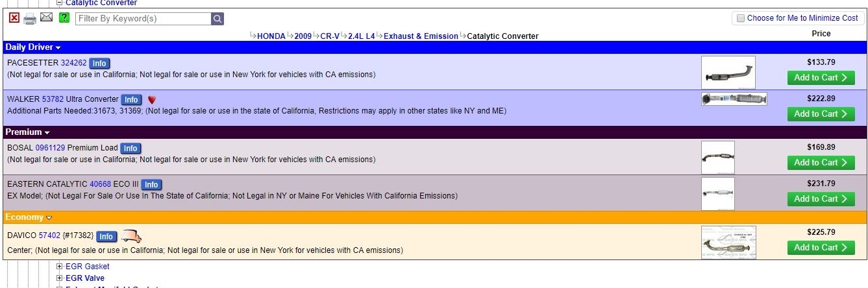Collapse the Daily Driver section
This screenshot has width=868, height=288.
(58, 47)
